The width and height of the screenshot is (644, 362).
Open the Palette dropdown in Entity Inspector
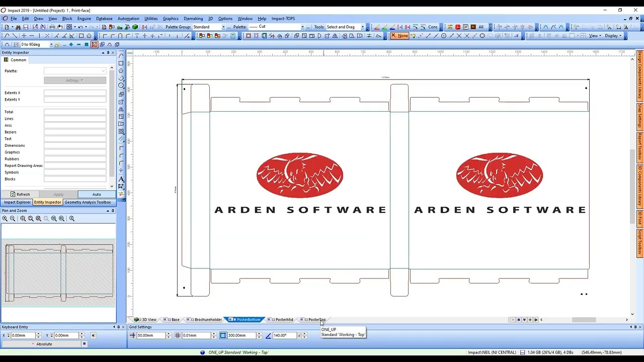coord(75,71)
